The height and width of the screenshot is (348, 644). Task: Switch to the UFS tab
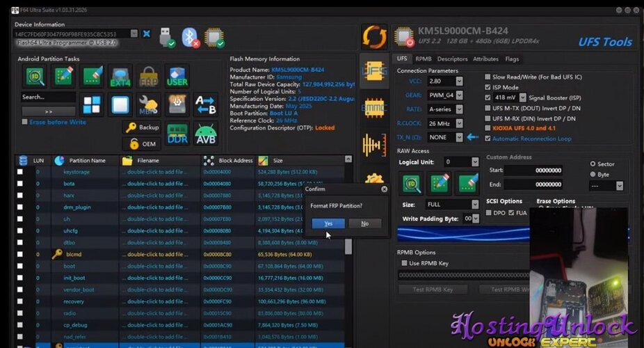click(x=402, y=58)
